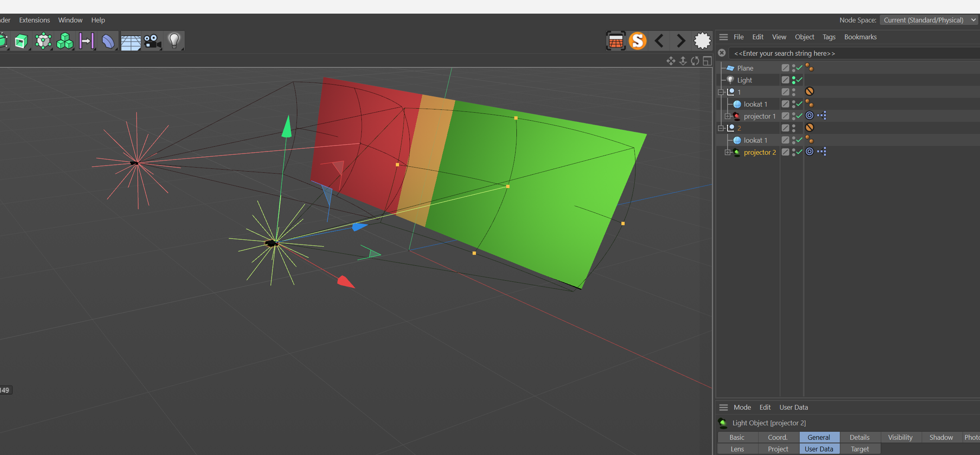Click the Camera object toolbar icon

(x=152, y=41)
